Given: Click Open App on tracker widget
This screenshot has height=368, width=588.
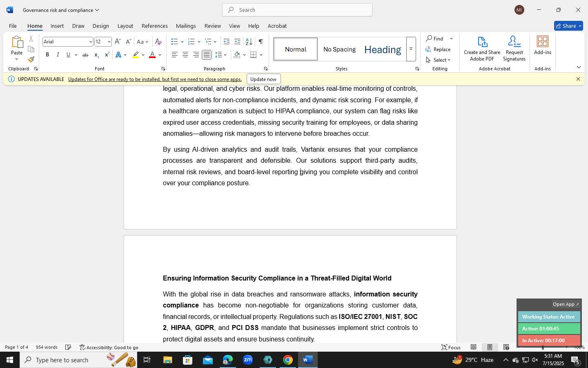Looking at the screenshot, I should [566, 304].
